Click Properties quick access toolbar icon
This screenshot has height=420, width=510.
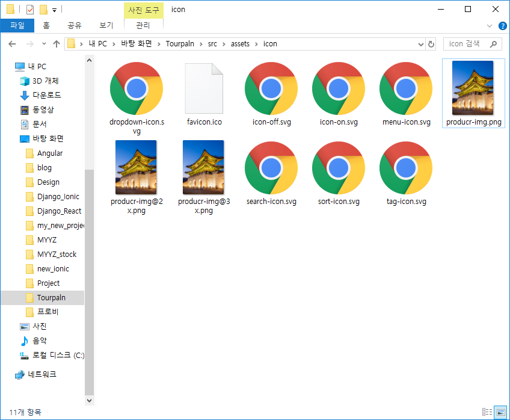tap(30, 10)
